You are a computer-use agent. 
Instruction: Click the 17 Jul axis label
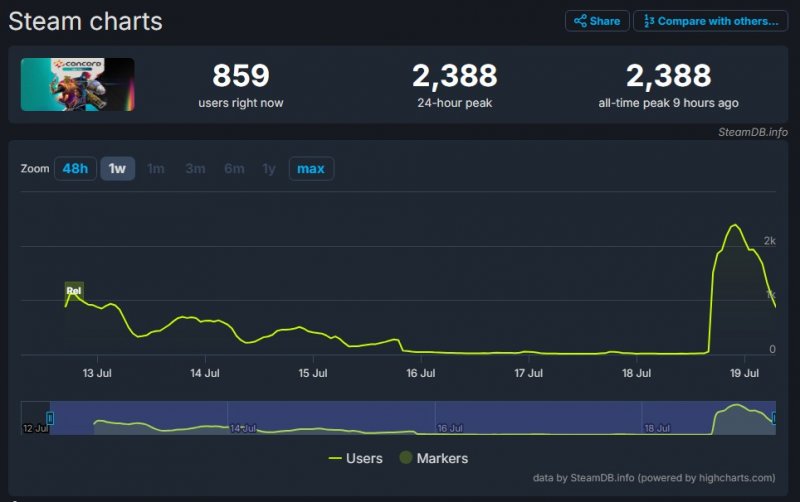(x=529, y=373)
